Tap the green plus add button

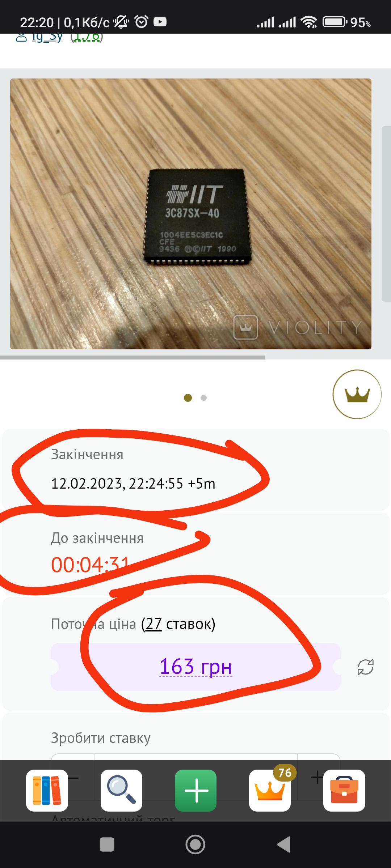(x=196, y=790)
